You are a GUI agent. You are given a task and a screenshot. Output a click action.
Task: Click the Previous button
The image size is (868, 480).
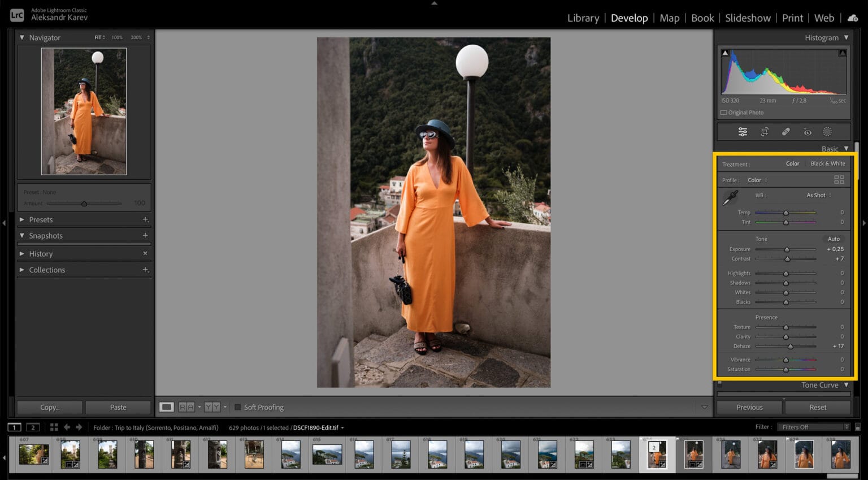tap(749, 407)
